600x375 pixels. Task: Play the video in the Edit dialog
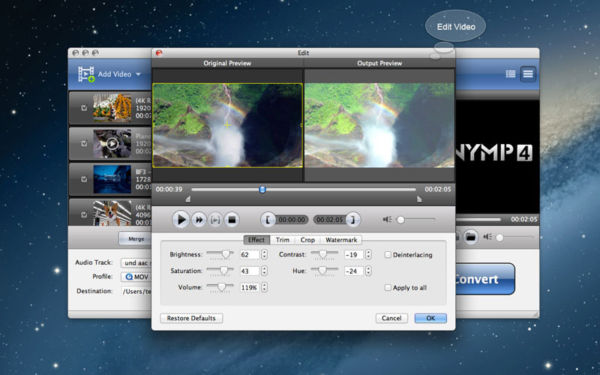pyautogui.click(x=181, y=220)
